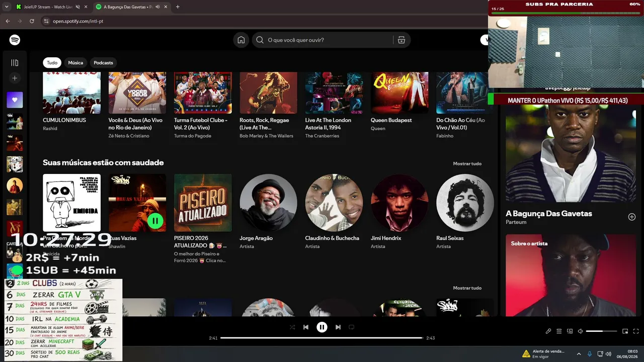Switch Spotify player to full screen

[x=636, y=331]
